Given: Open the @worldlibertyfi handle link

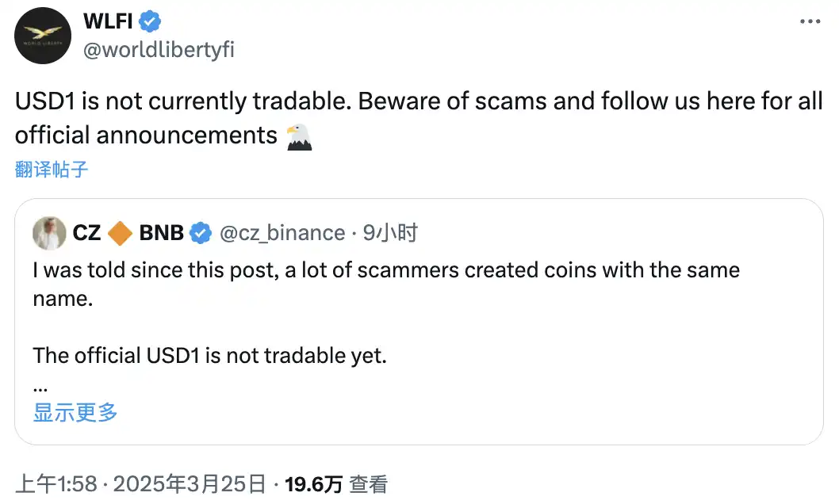Looking at the screenshot, I should click(x=159, y=49).
